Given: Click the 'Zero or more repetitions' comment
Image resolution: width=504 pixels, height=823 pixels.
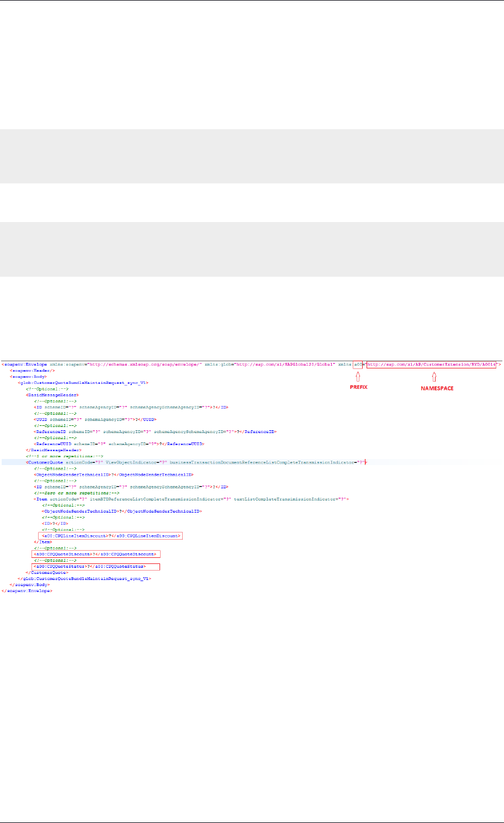Looking at the screenshot, I should pyautogui.click(x=76, y=493).
